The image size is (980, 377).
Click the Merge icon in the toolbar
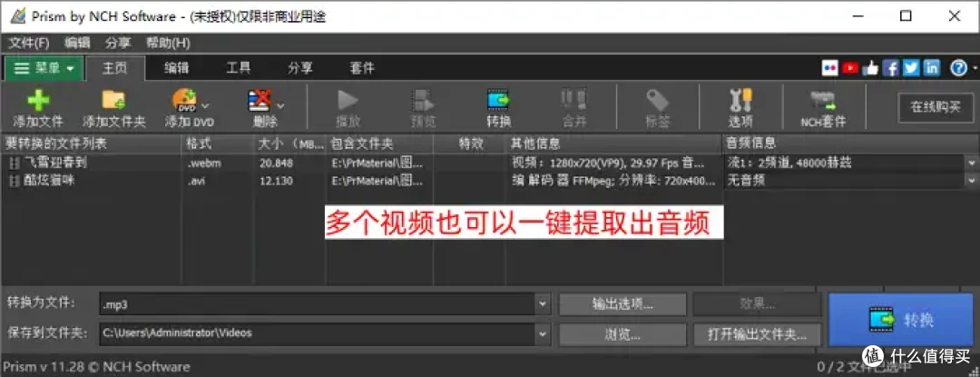click(x=573, y=100)
